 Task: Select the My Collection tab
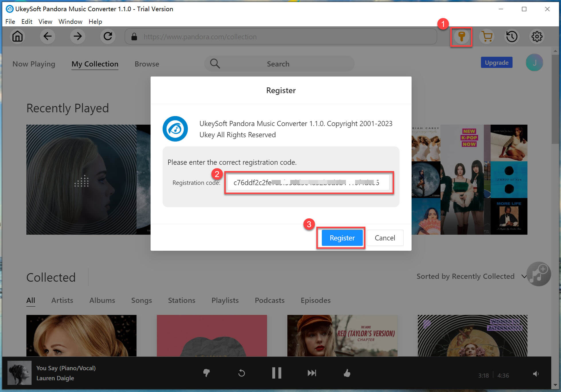95,64
